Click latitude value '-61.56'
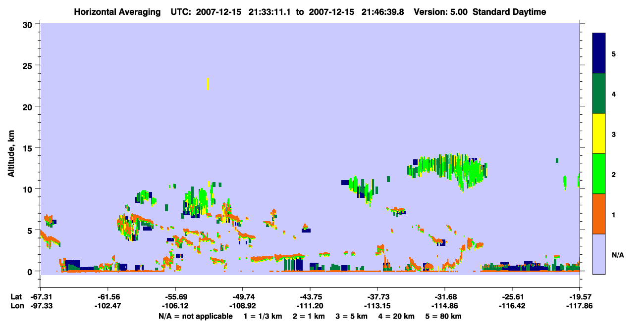Screen dimensions: 644x330 pos(108,297)
